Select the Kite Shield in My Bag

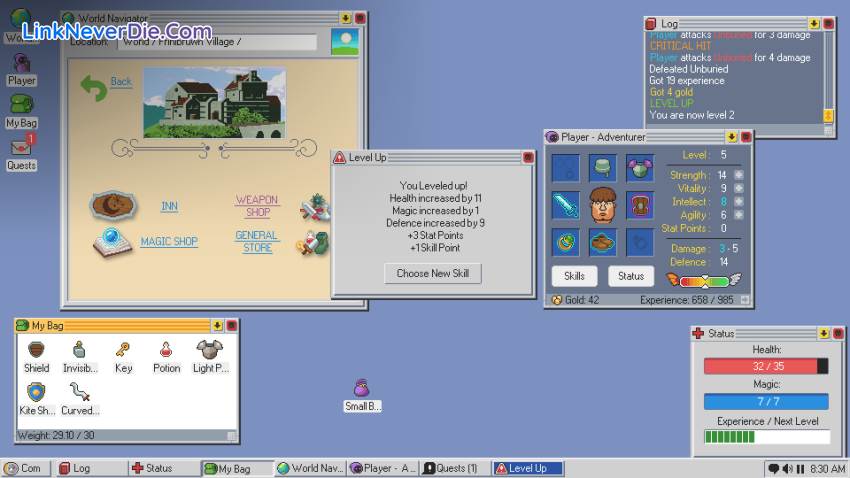click(x=36, y=399)
